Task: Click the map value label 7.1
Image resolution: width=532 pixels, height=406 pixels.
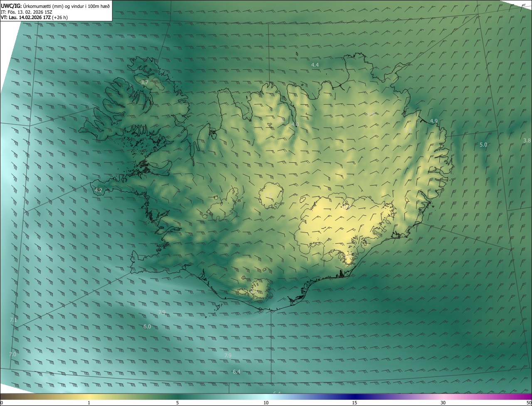Action: 13,320
